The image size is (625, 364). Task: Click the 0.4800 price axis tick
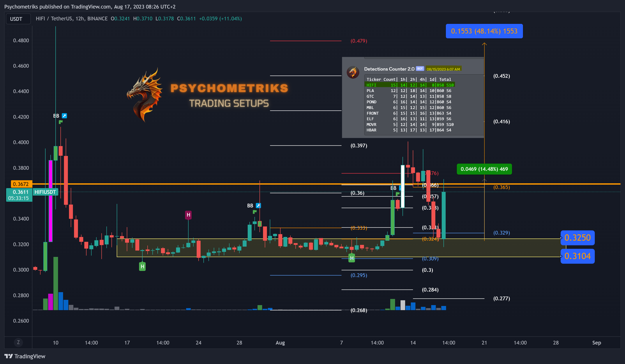[x=21, y=41]
